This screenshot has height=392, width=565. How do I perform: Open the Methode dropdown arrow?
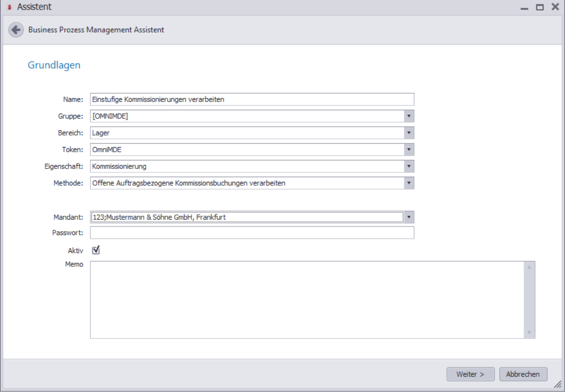pos(409,183)
